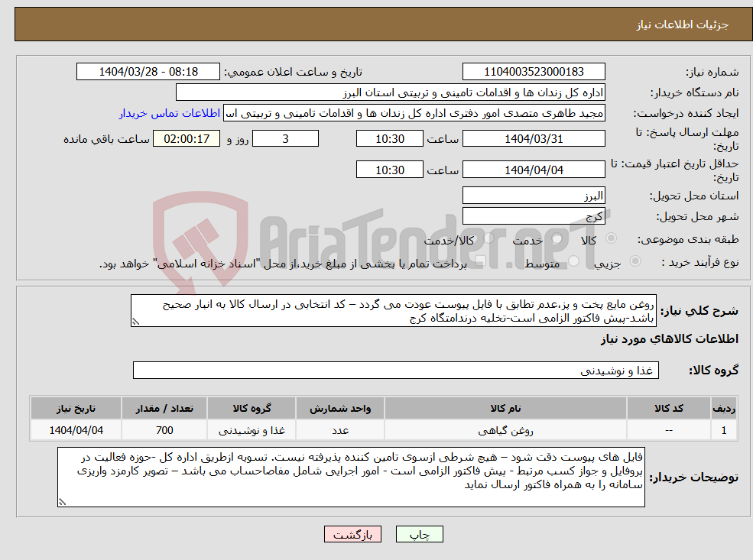The width and height of the screenshot is (753, 560).
Task: Click the announcement date field 1404/03/28 - 08:18
Action: point(148,72)
